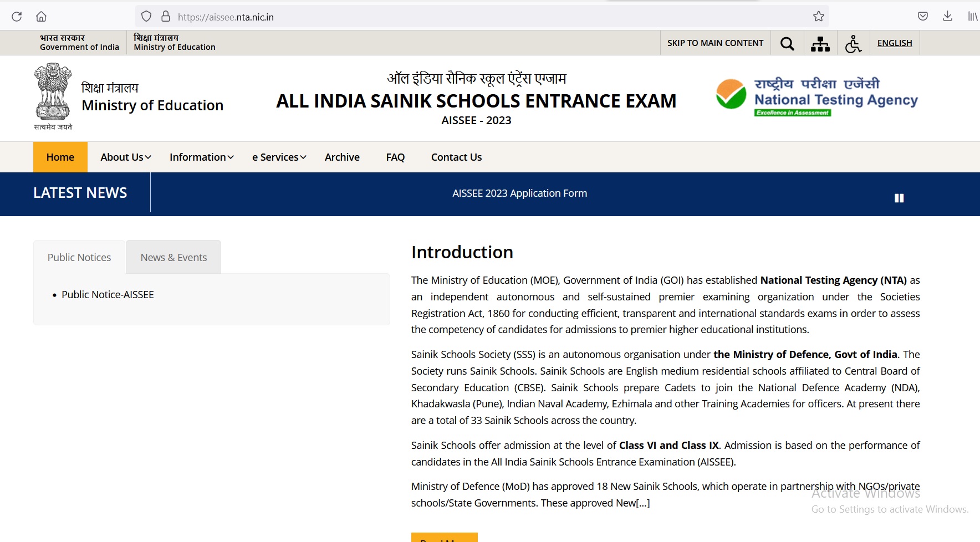This screenshot has width=980, height=542.
Task: Open the Government of India link
Action: 79,43
